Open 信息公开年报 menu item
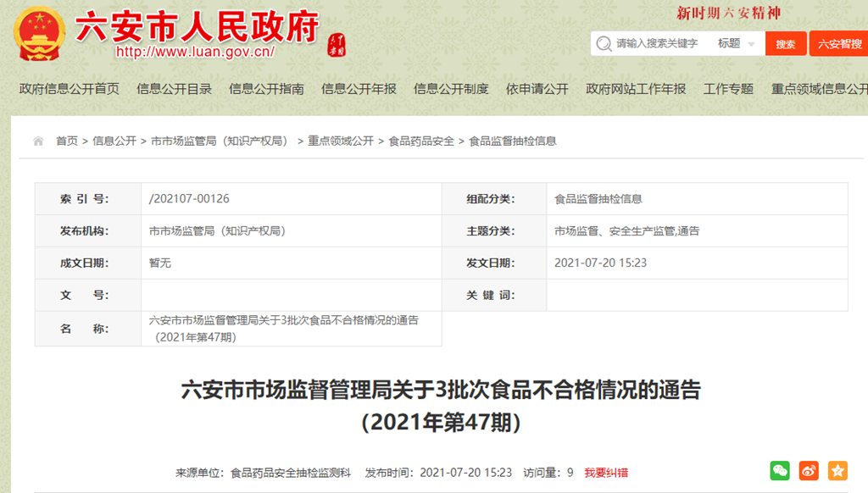This screenshot has width=868, height=493. click(359, 89)
